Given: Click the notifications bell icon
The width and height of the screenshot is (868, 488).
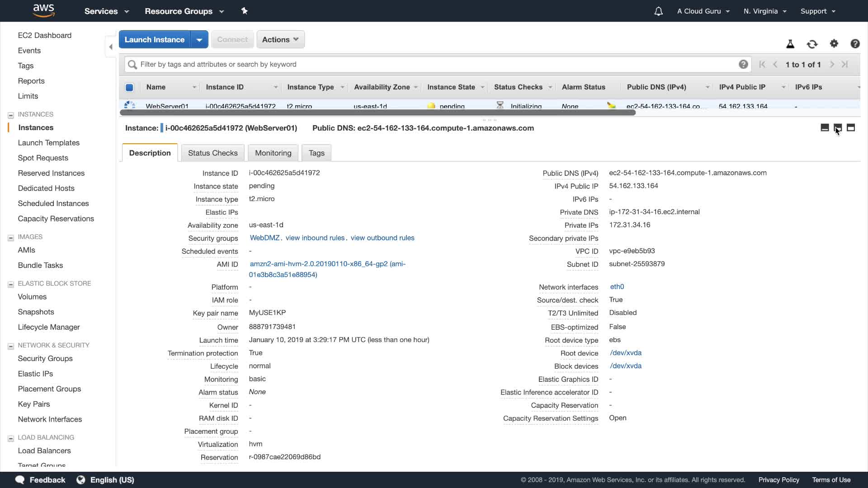Looking at the screenshot, I should 658,11.
